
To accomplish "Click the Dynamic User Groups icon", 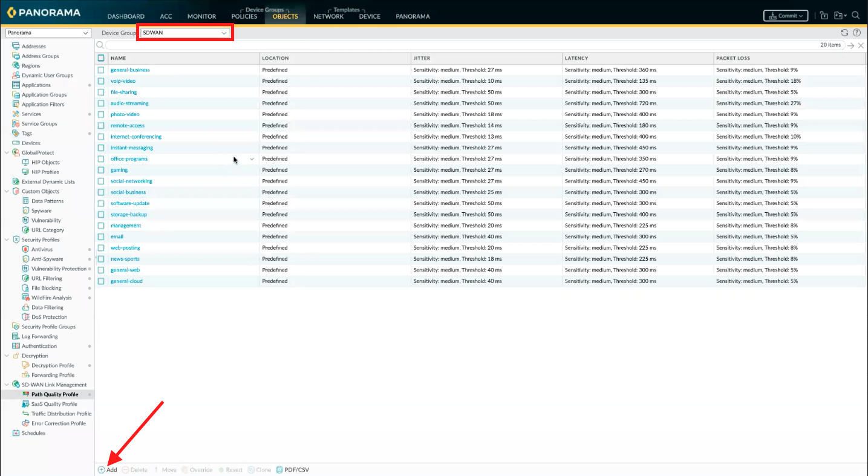I will 16,75.
